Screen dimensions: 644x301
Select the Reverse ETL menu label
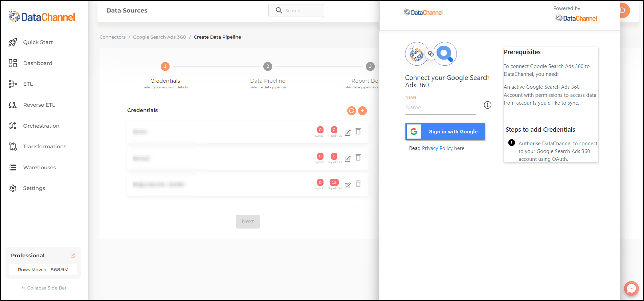[x=39, y=105]
